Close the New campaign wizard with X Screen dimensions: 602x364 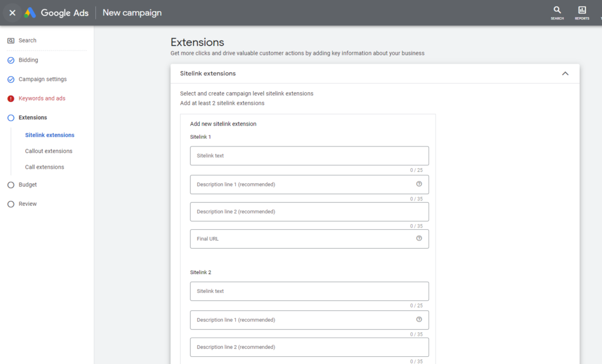12,13
